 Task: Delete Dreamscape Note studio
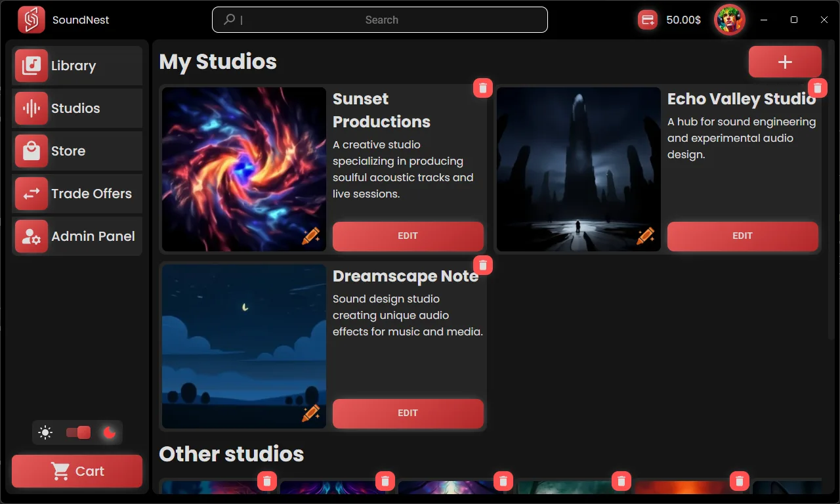click(483, 265)
